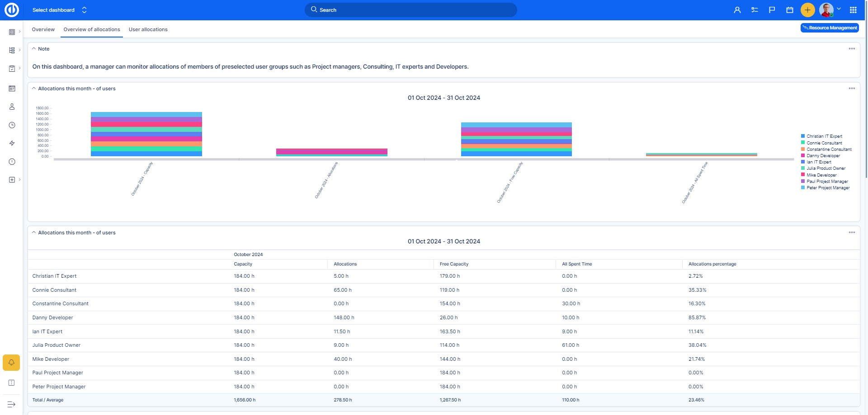Open the task list icon in header
868x415 pixels.
[x=755, y=10]
